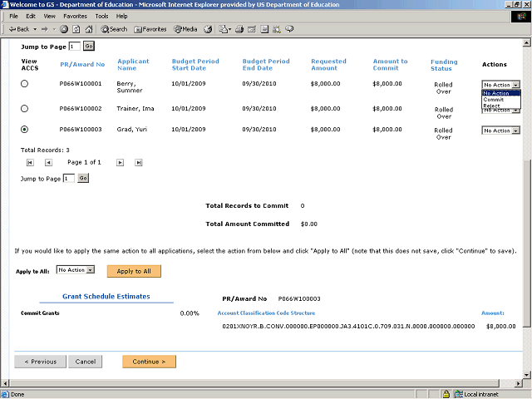
Task: Click the Apply to All button
Action: pos(134,271)
